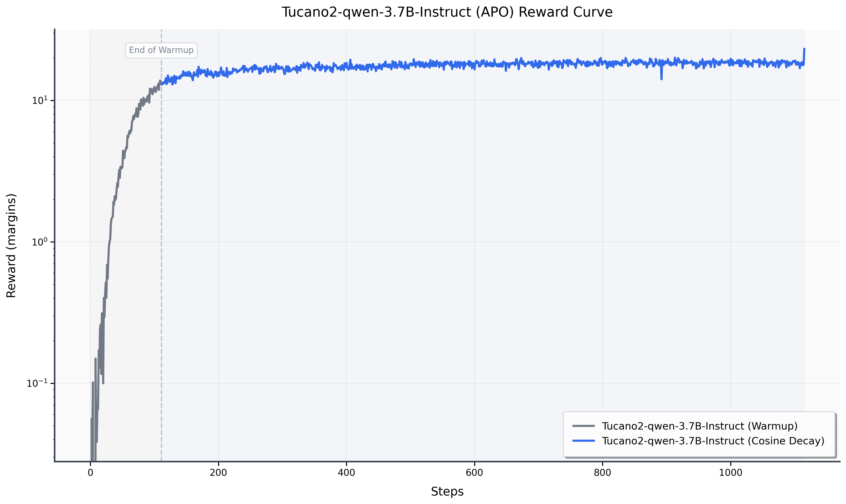Click the y-axis tick label 10¹
This screenshot has height=504, width=846.
pyautogui.click(x=39, y=100)
